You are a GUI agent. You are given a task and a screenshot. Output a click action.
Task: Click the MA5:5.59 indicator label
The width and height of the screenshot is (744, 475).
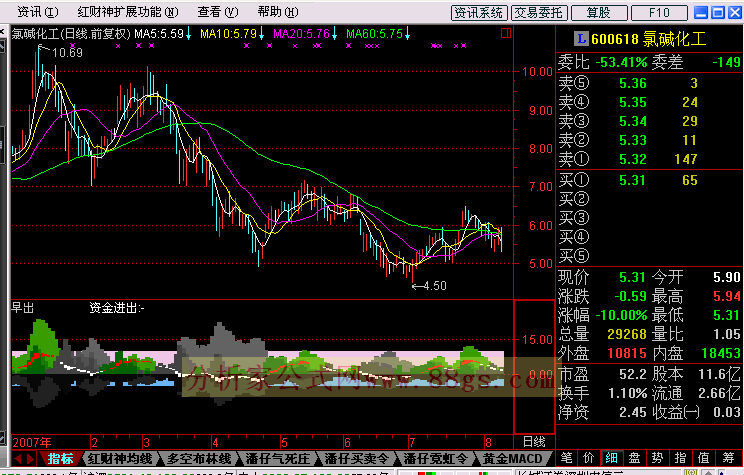point(158,34)
